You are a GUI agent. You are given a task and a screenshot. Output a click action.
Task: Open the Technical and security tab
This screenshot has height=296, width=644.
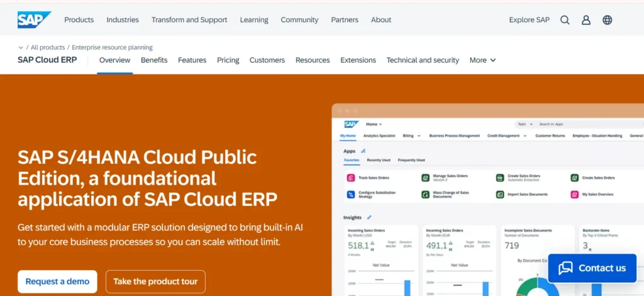point(423,60)
